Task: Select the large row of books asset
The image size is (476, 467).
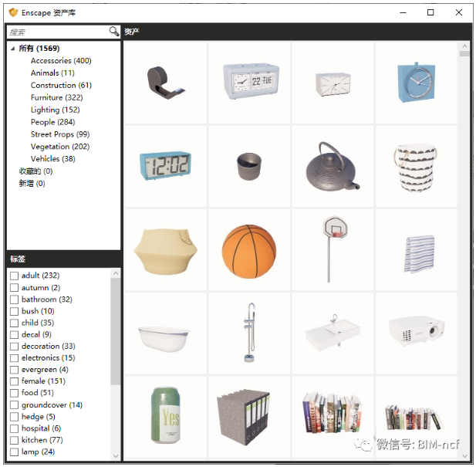Action: tap(333, 417)
